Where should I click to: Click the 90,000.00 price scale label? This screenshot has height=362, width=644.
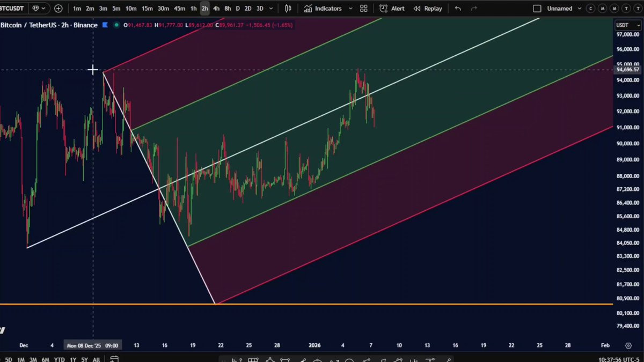(627, 143)
